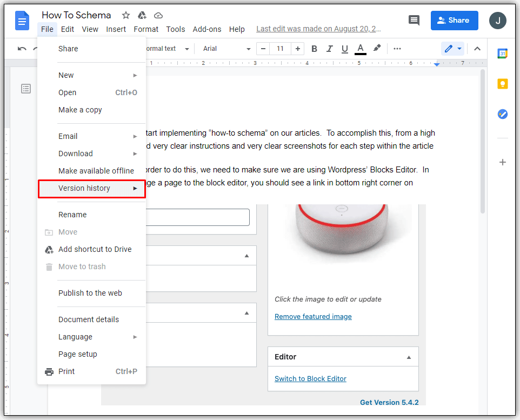Click the Bold formatting icon
The height and width of the screenshot is (420, 520).
pyautogui.click(x=314, y=49)
